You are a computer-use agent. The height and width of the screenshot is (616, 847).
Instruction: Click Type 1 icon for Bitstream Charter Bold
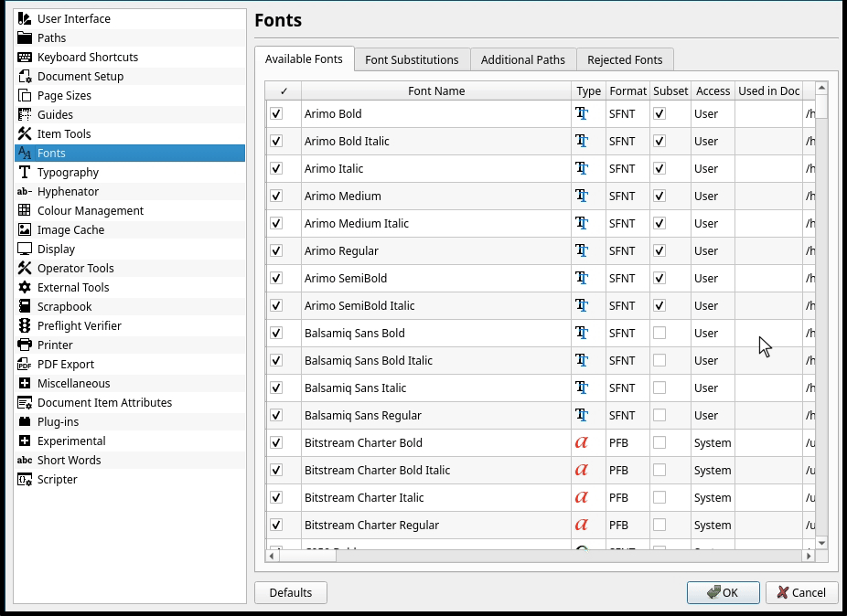582,442
